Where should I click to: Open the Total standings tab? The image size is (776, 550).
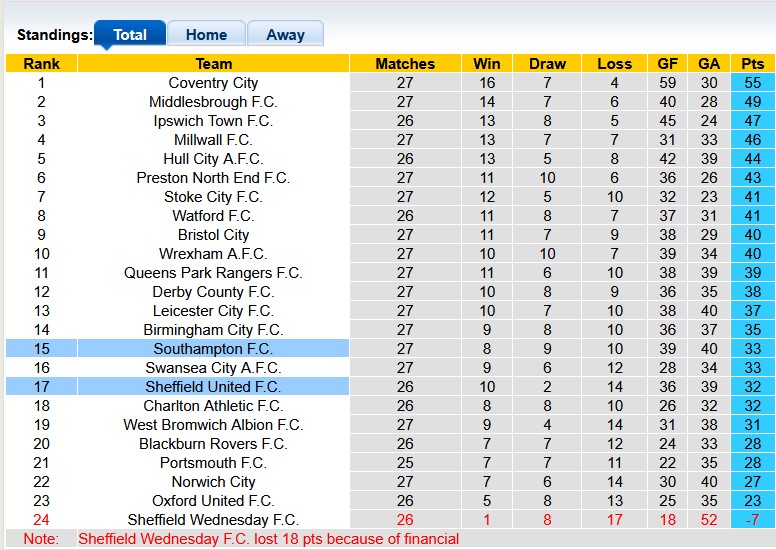(x=130, y=34)
